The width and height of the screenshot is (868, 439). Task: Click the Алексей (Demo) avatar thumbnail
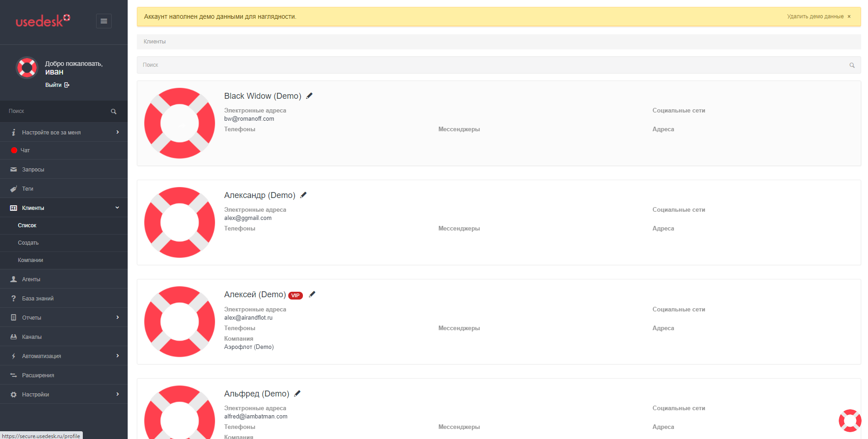coord(179,321)
